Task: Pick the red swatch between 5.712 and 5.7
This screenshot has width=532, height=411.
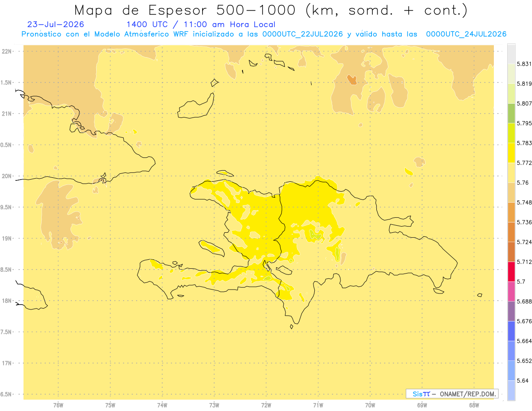Action: click(x=511, y=272)
